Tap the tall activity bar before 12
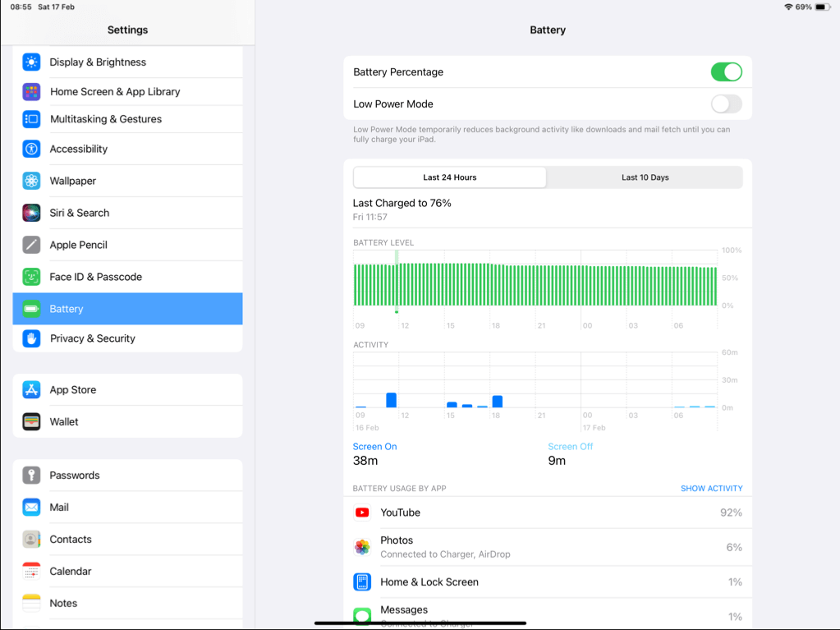 pos(391,400)
